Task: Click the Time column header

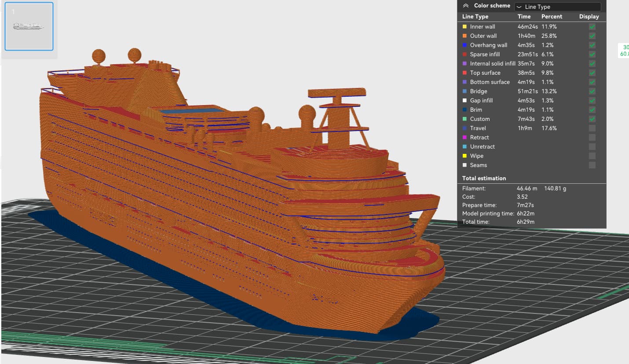Action: (524, 16)
